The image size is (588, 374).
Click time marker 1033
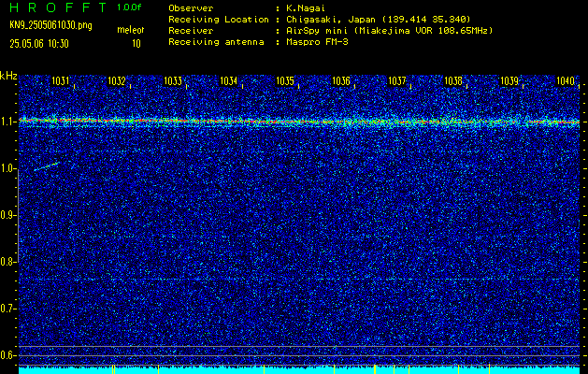(173, 80)
